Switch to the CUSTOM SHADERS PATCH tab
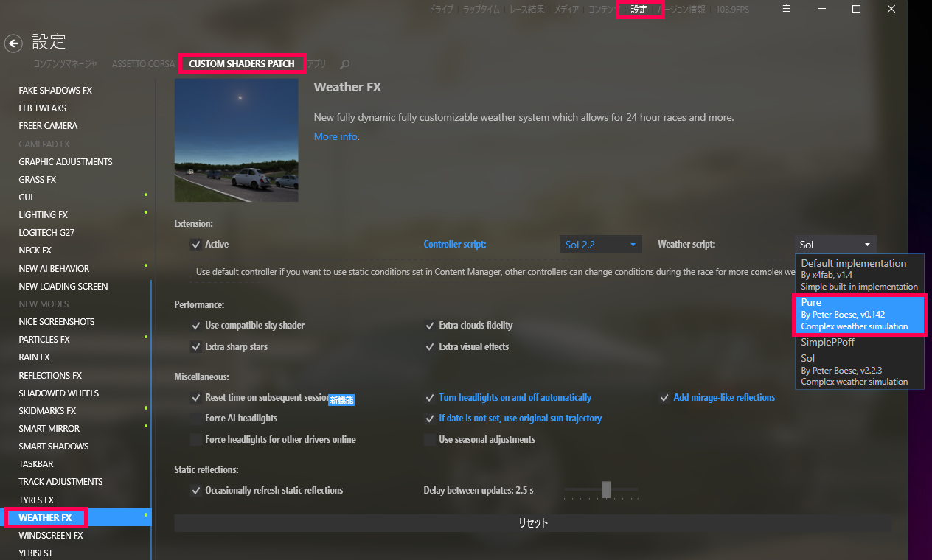 (x=242, y=63)
